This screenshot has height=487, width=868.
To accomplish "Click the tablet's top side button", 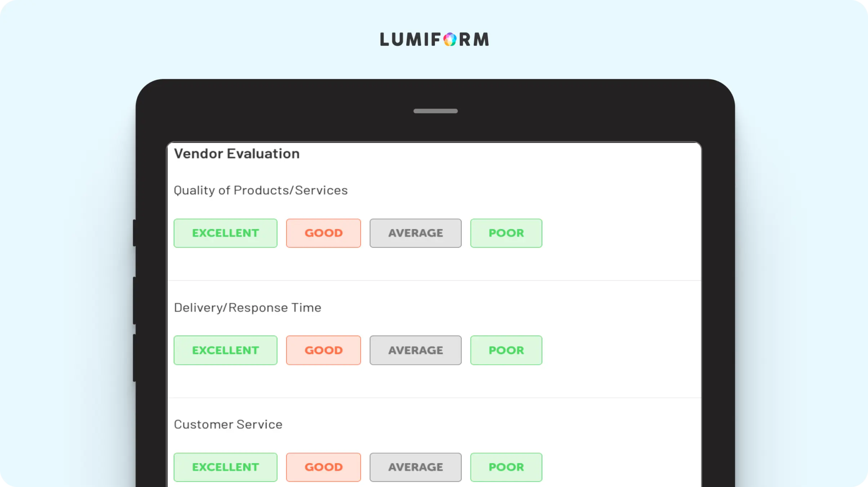I will coord(134,233).
